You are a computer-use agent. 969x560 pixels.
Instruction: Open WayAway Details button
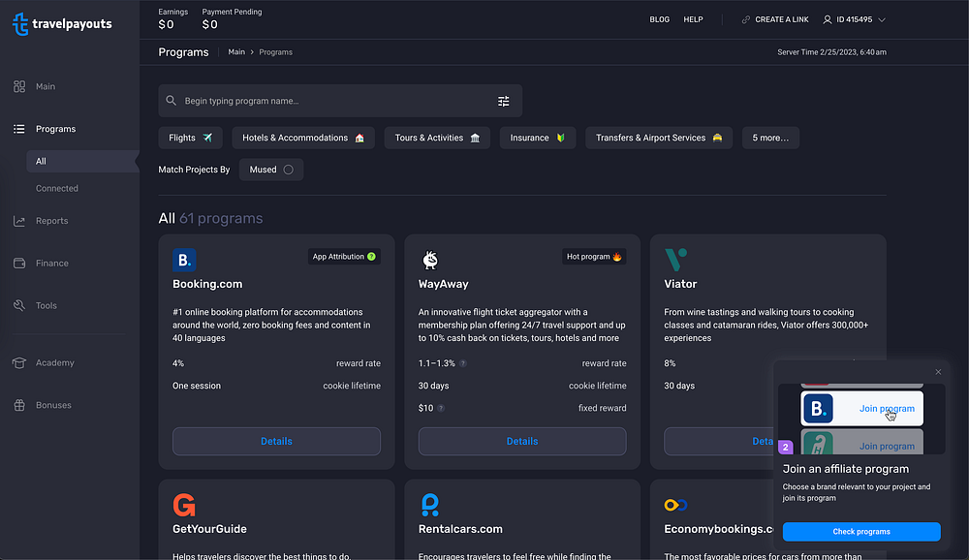pyautogui.click(x=522, y=442)
